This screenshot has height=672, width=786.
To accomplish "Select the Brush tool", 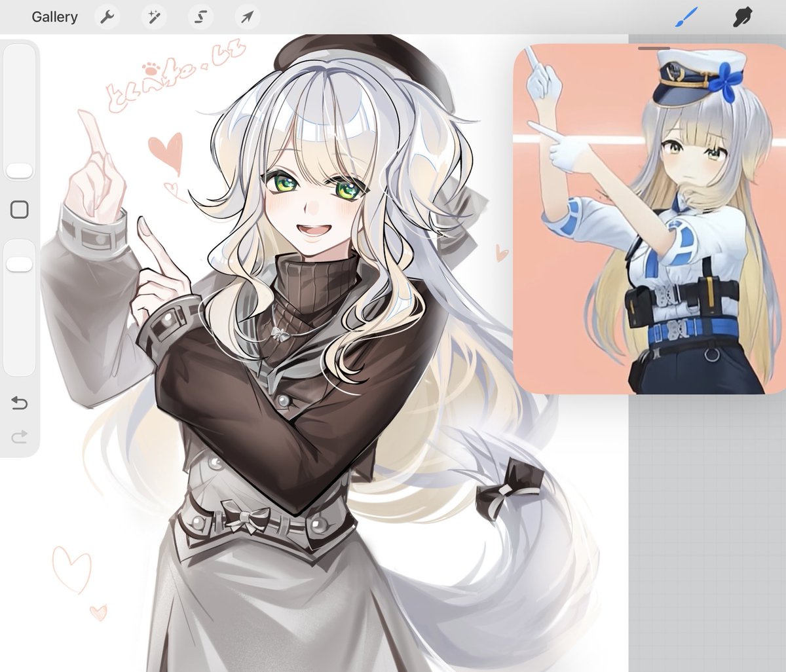I will click(x=686, y=16).
